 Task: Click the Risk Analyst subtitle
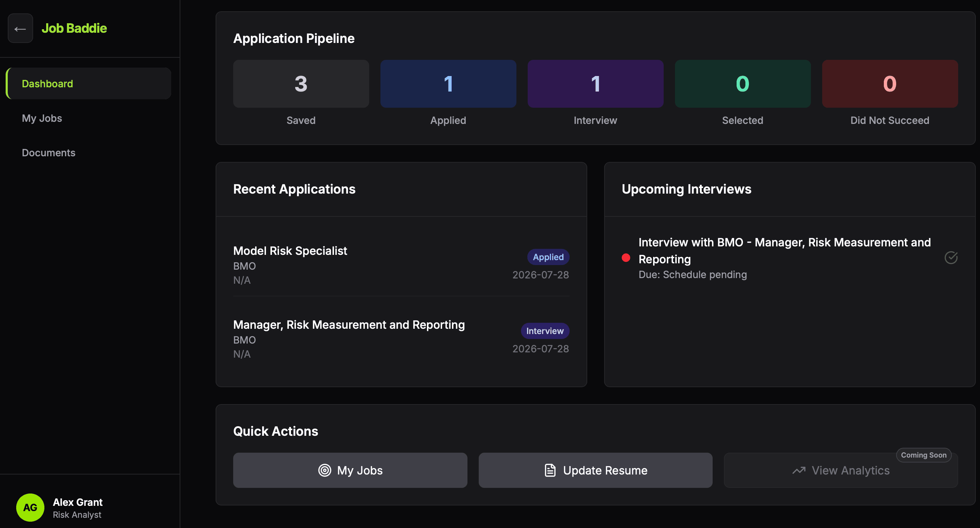pyautogui.click(x=77, y=515)
